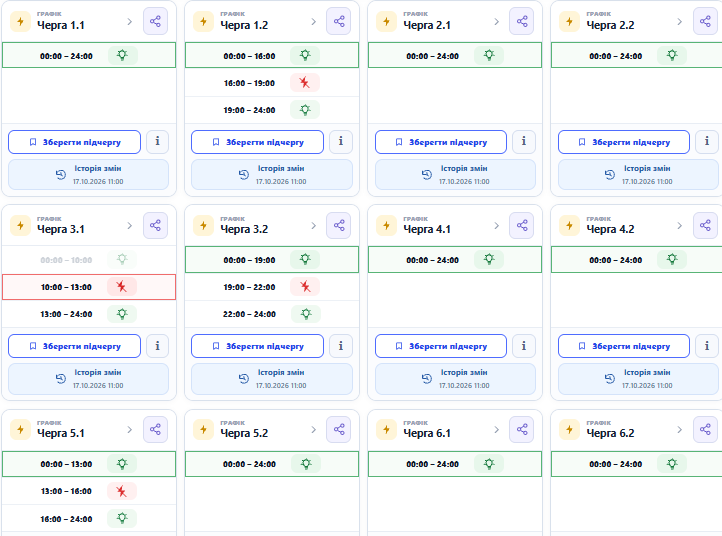722x536 pixels.
Task: Save subqueue Черга 1.2 with Зберегти підчергу
Action: pos(257,142)
